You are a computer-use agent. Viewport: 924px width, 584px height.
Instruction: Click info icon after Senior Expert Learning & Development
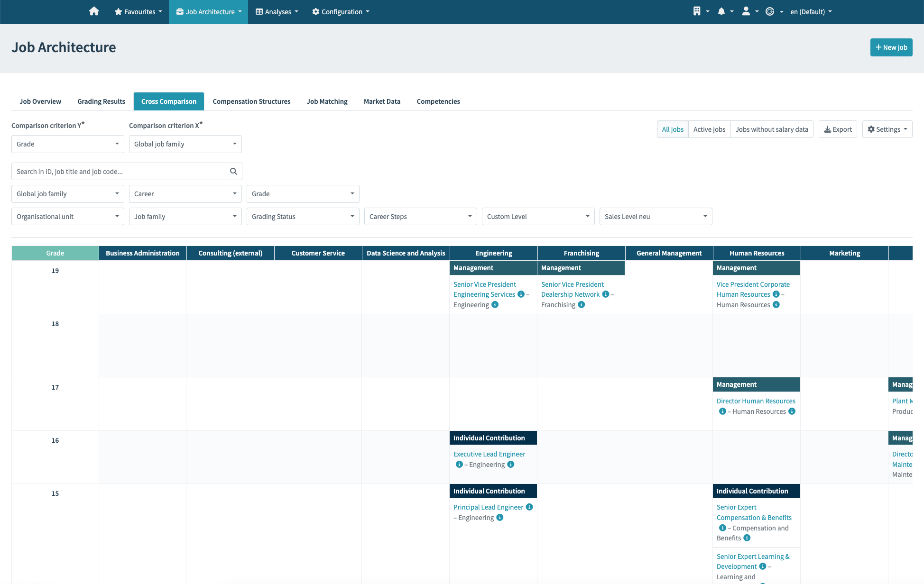point(763,566)
